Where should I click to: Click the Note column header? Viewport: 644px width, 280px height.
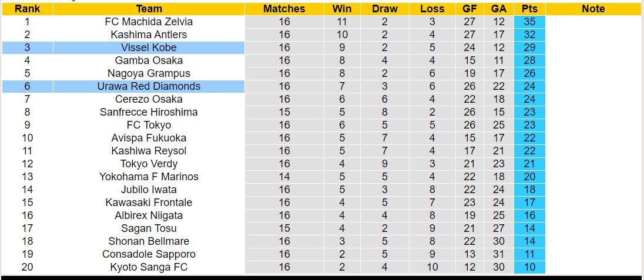(593, 9)
